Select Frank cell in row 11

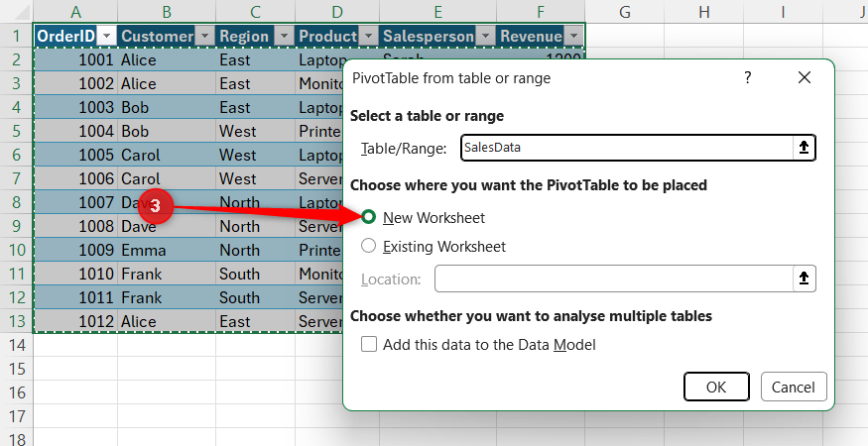point(167,274)
